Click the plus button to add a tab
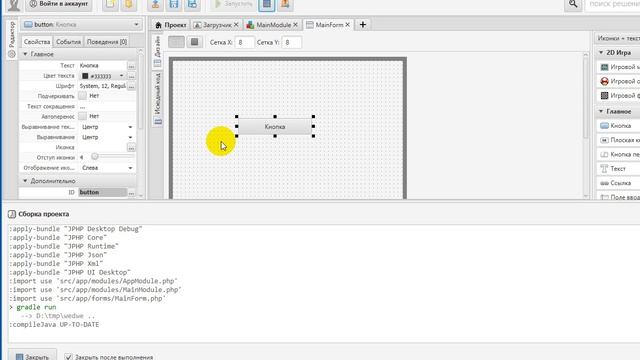640x360 pixels. [x=362, y=25]
